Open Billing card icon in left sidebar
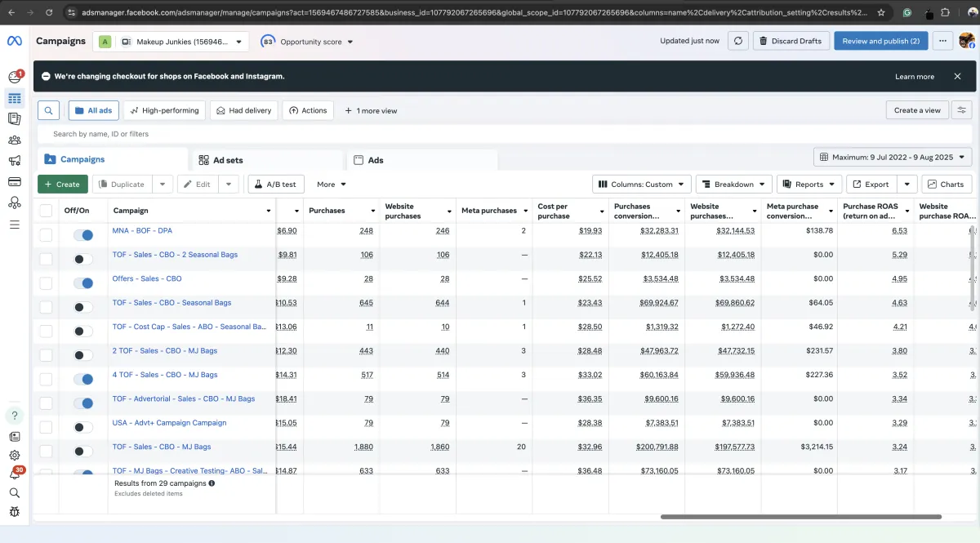Viewport: 980px width, 543px height. pyautogui.click(x=14, y=181)
